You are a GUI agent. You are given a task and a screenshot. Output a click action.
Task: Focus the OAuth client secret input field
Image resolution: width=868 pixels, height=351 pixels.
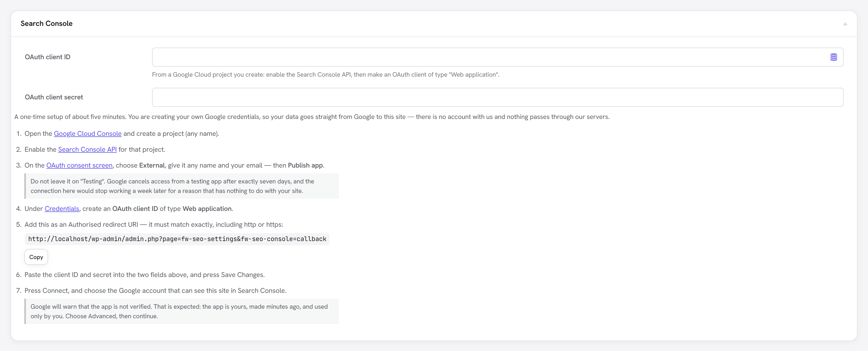(x=497, y=97)
